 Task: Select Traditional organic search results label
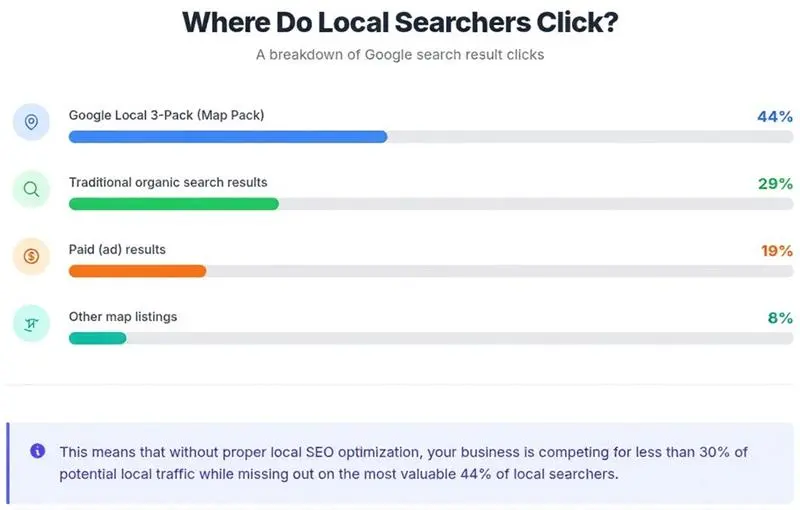click(x=168, y=183)
